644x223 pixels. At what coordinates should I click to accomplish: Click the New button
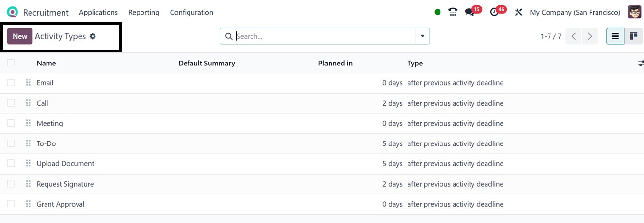pos(20,36)
